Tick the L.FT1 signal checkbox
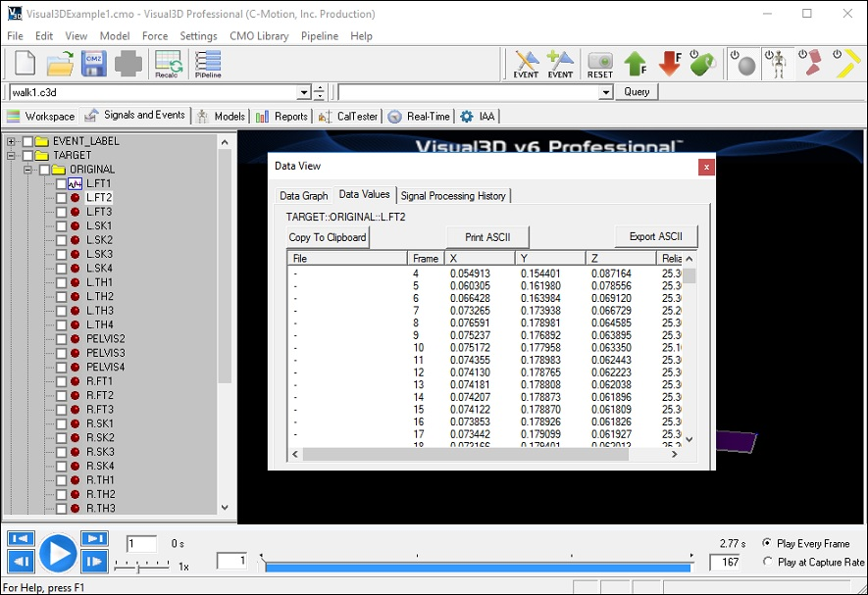This screenshot has width=868, height=595. (61, 183)
